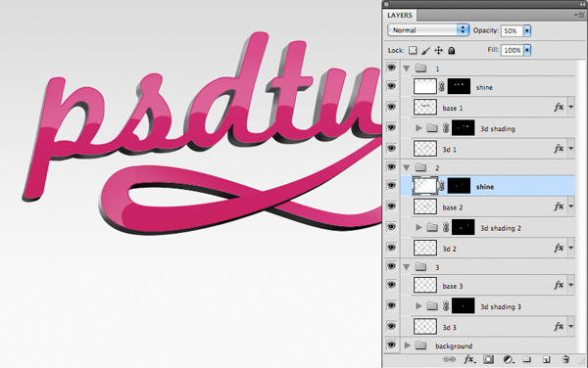Hide 3d shading 2 eye icon
Image resolution: width=588 pixels, height=368 pixels.
click(x=391, y=227)
